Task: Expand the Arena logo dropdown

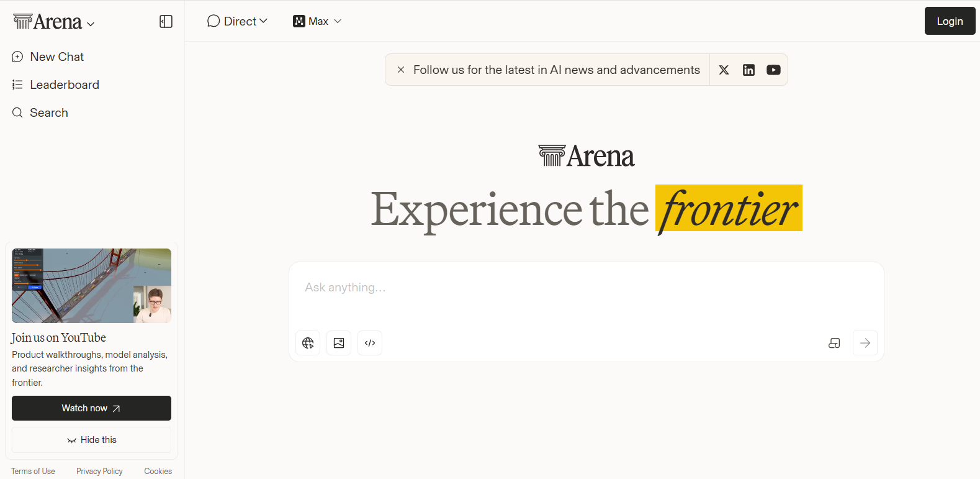Action: point(91,24)
